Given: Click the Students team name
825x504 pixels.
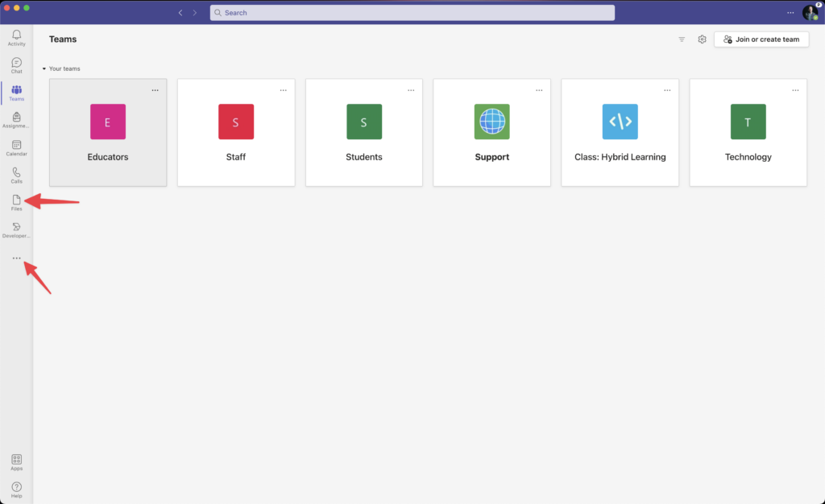Looking at the screenshot, I should coord(364,157).
